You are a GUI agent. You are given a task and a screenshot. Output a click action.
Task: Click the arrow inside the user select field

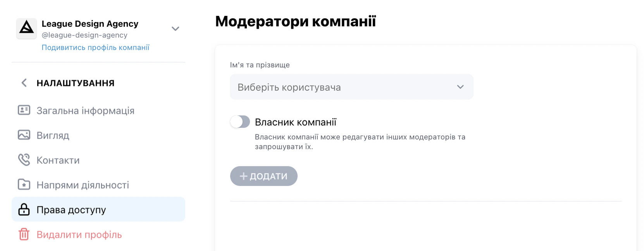[460, 87]
